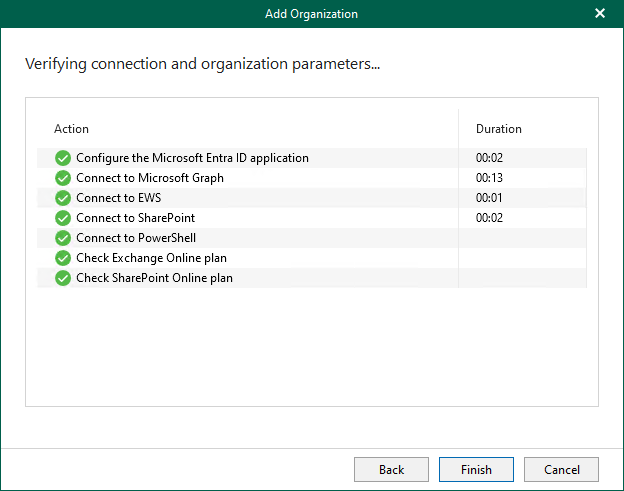
Task: Click the success icon next to Connect to SharePoint
Action: pos(63,218)
